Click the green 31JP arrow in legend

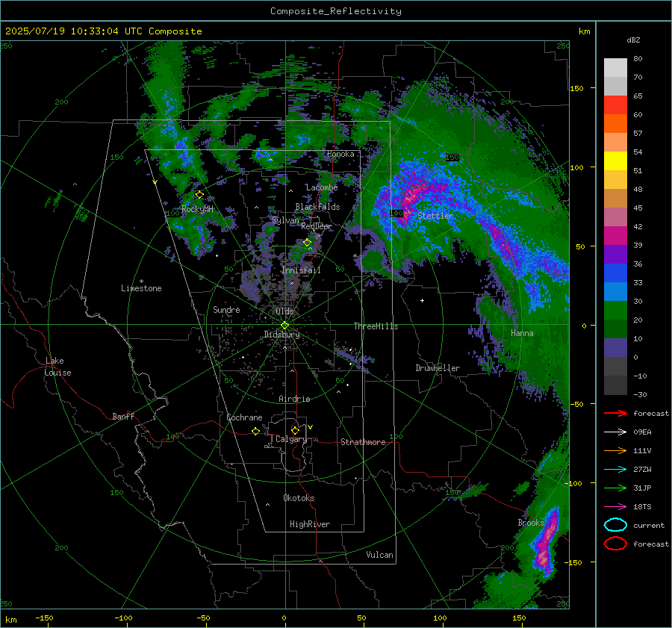[x=615, y=488]
